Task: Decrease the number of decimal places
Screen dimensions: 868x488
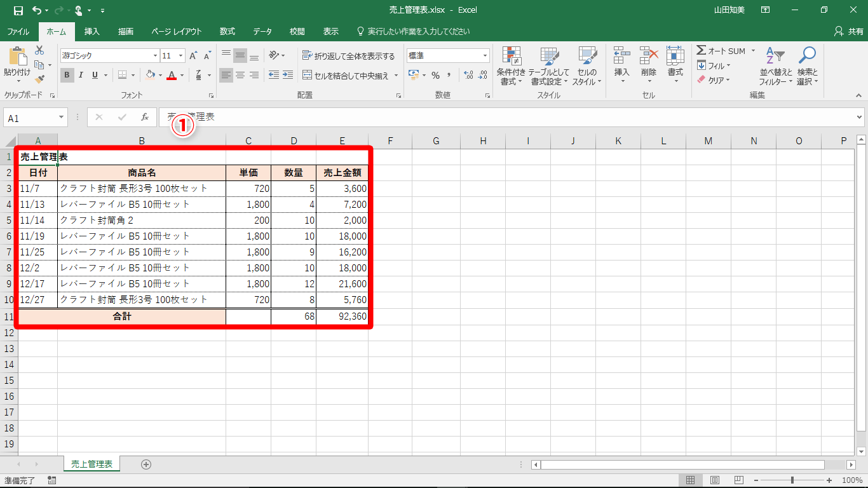Action: click(483, 75)
